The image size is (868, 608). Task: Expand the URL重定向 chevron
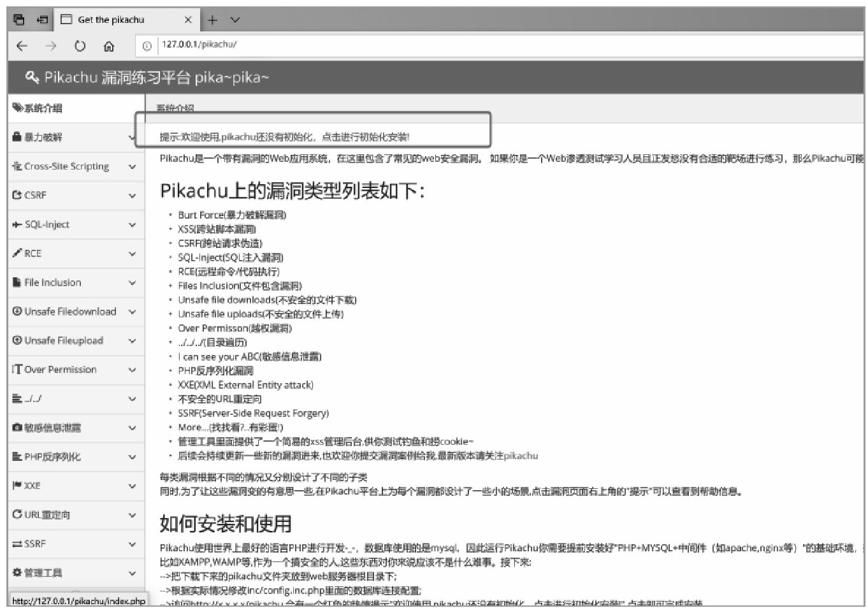click(x=132, y=515)
